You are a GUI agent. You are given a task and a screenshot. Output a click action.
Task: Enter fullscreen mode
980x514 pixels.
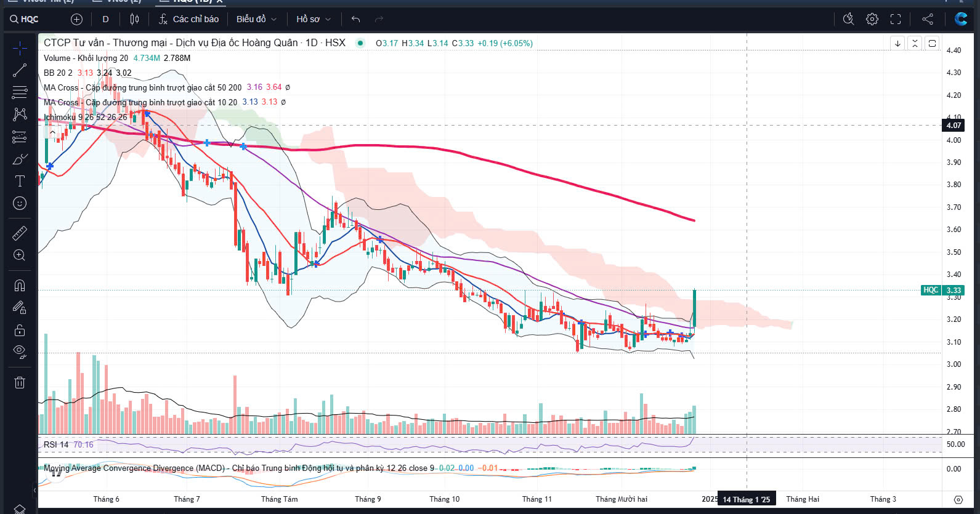tap(896, 19)
